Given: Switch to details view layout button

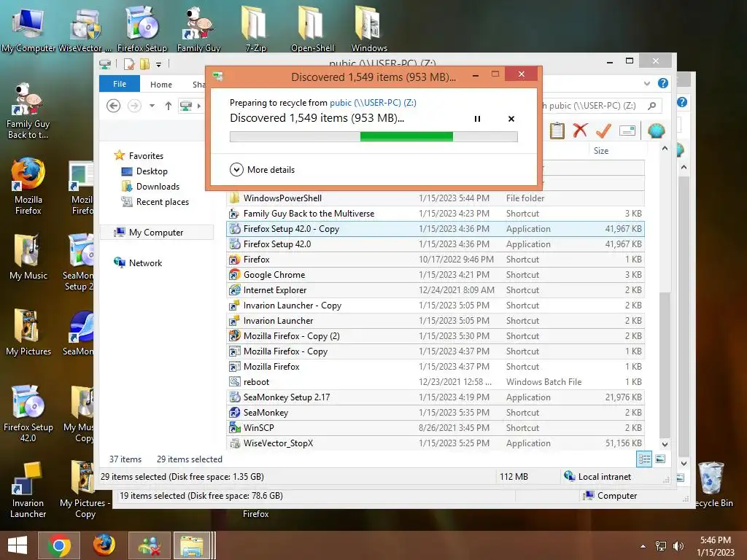Looking at the screenshot, I should point(644,459).
